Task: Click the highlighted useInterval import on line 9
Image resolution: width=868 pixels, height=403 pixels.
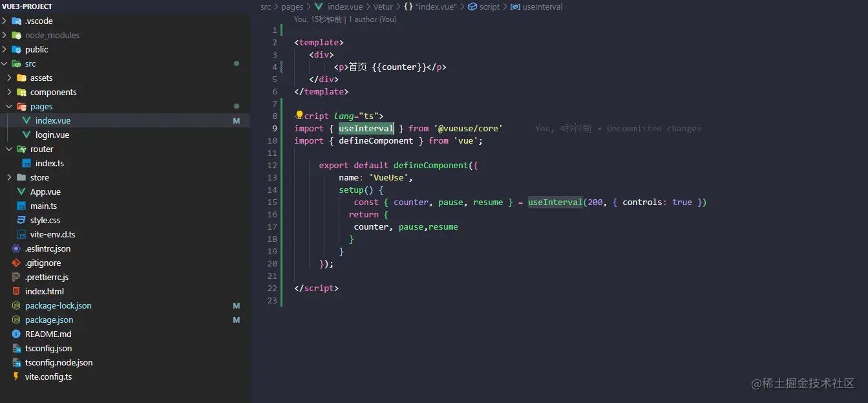Action: pos(366,129)
